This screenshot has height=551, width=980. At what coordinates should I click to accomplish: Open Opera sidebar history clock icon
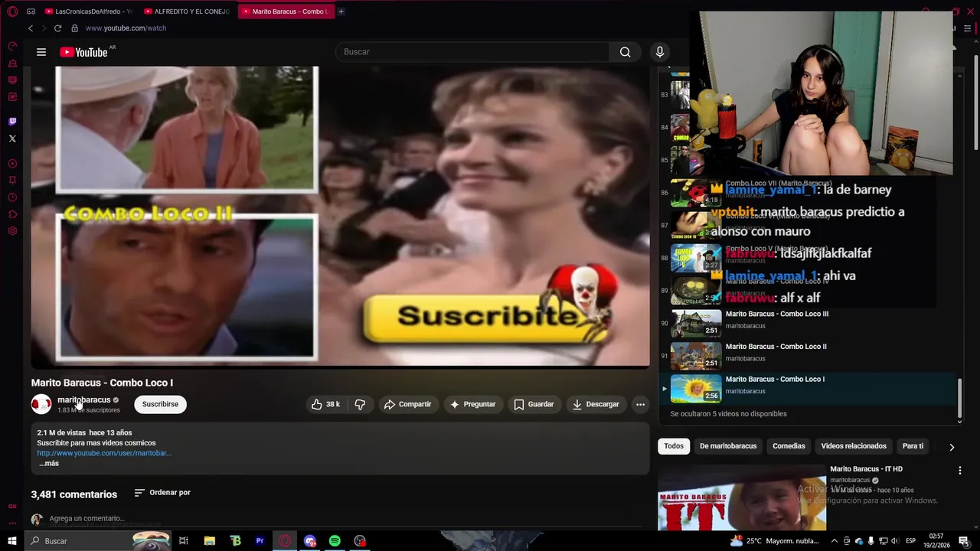tap(12, 197)
